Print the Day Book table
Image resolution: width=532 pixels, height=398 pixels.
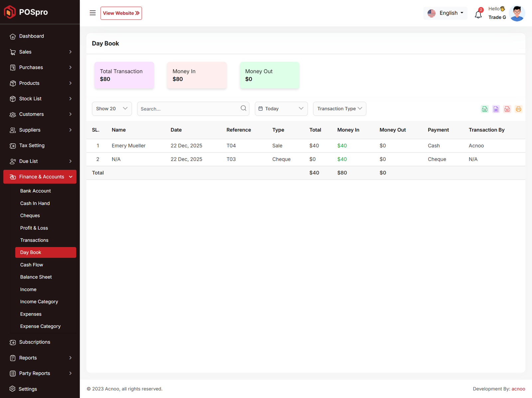tap(518, 109)
